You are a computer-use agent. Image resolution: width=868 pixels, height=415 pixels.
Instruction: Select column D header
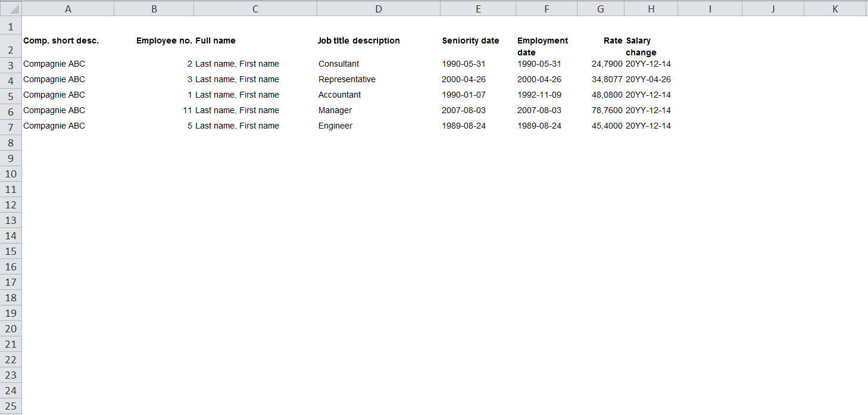pos(378,8)
